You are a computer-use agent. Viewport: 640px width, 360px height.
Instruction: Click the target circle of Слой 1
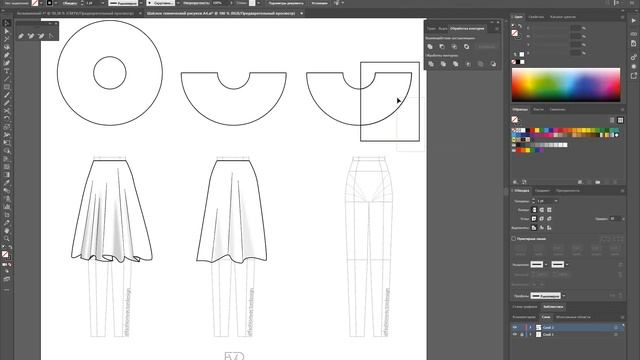point(616,334)
